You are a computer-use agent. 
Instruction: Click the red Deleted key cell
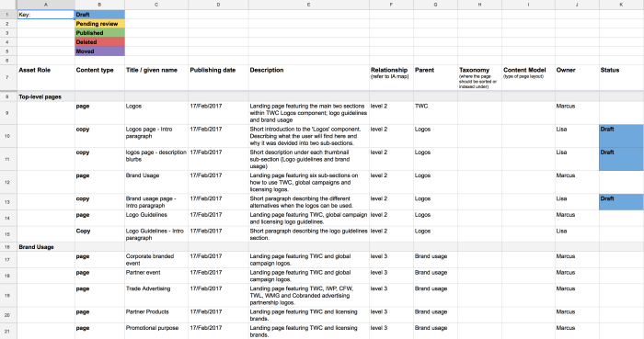[99, 42]
